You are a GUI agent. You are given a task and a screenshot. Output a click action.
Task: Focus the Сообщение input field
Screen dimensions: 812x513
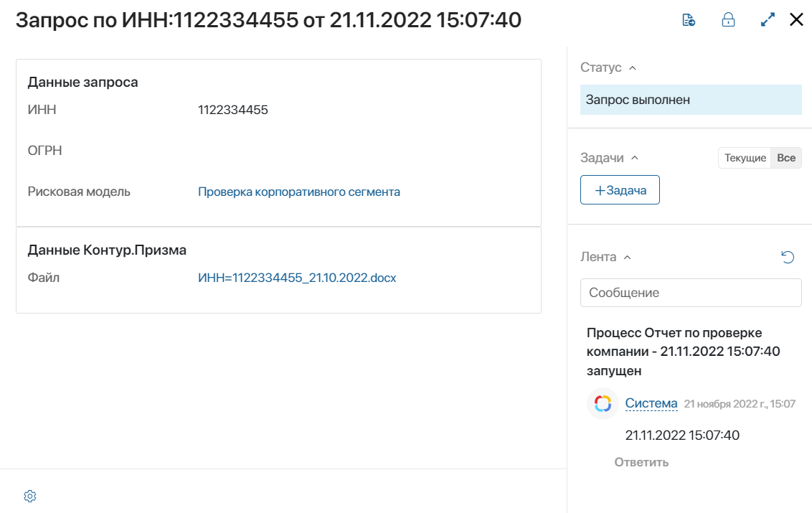[x=691, y=293]
